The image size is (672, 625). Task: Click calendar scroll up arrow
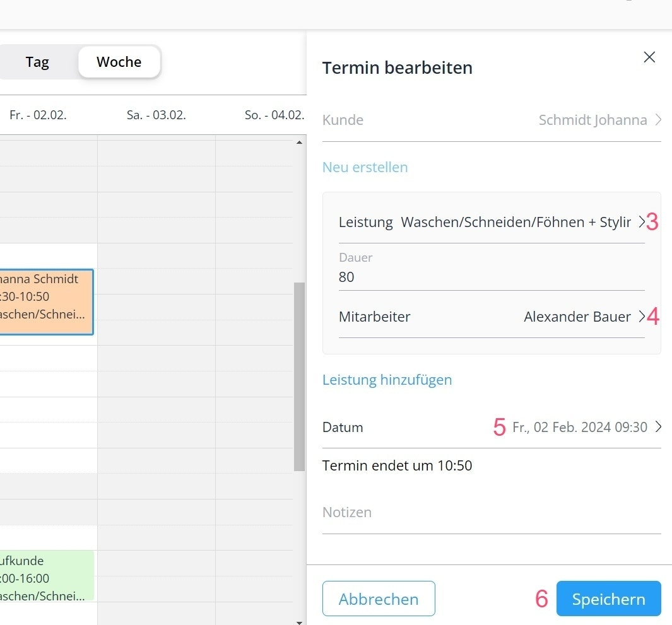300,143
